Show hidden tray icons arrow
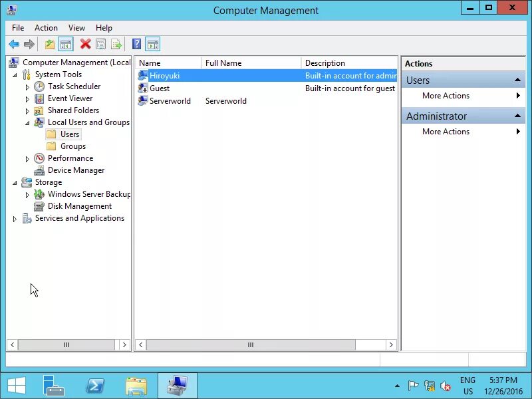 (x=397, y=386)
